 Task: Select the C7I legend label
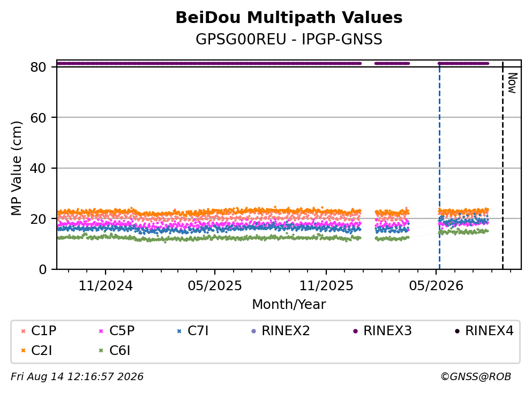(198, 331)
